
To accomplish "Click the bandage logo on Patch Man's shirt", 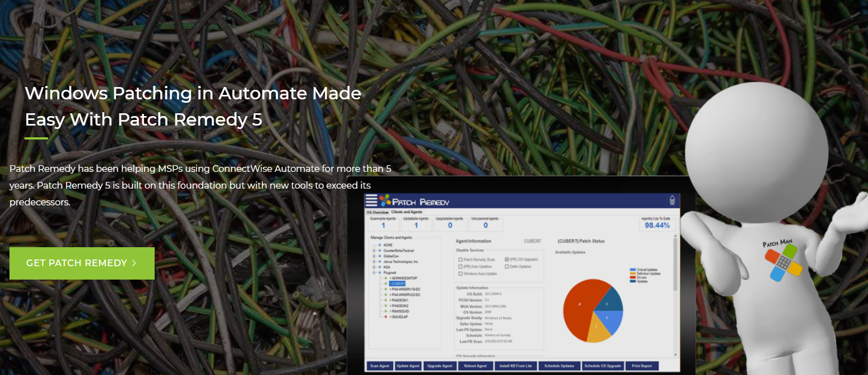I will pos(784,263).
